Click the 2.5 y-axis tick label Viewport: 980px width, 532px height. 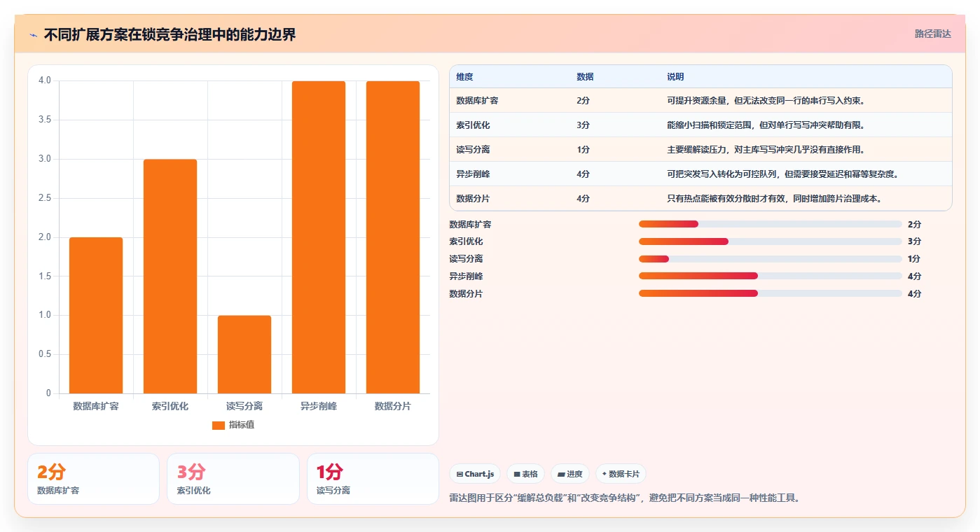[x=45, y=198]
